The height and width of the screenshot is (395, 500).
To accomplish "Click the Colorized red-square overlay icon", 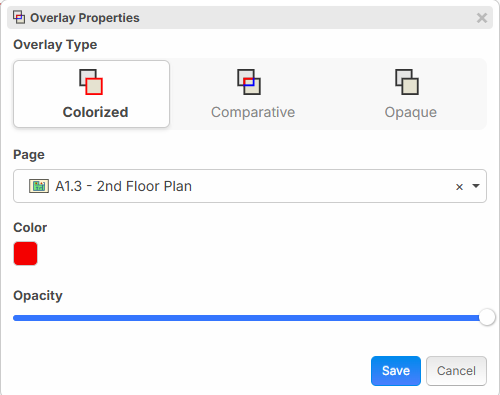I will [x=91, y=82].
